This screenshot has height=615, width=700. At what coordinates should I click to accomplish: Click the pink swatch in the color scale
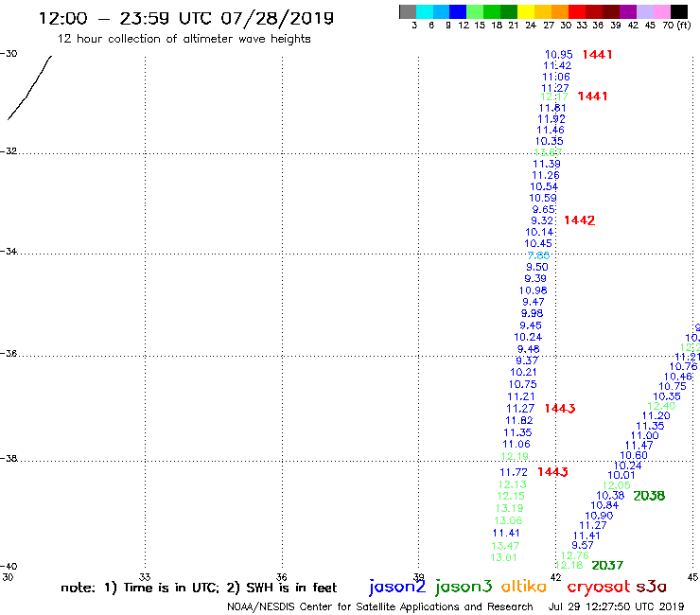click(661, 11)
